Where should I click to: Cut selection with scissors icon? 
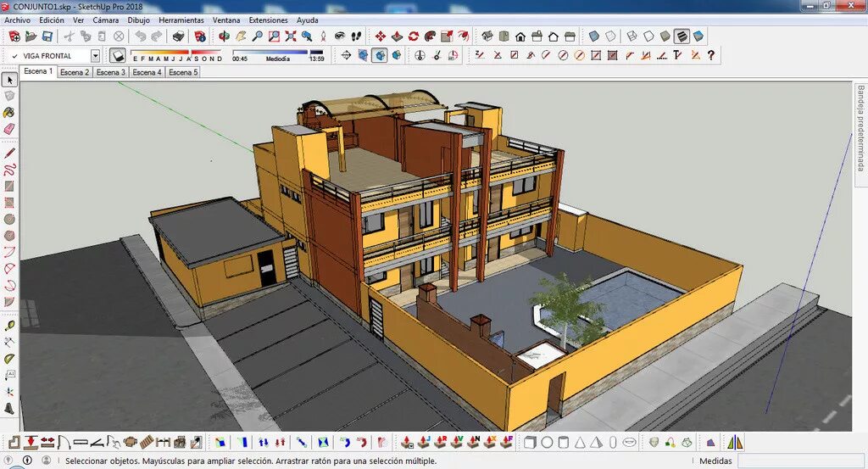pyautogui.click(x=69, y=36)
